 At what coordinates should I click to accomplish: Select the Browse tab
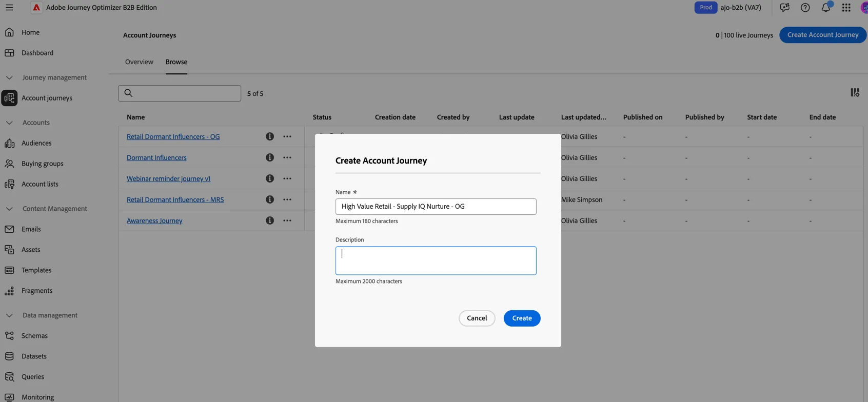176,62
